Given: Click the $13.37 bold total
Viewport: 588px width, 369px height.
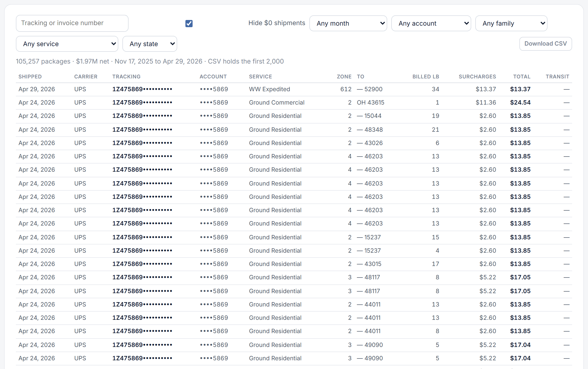Looking at the screenshot, I should 520,89.
